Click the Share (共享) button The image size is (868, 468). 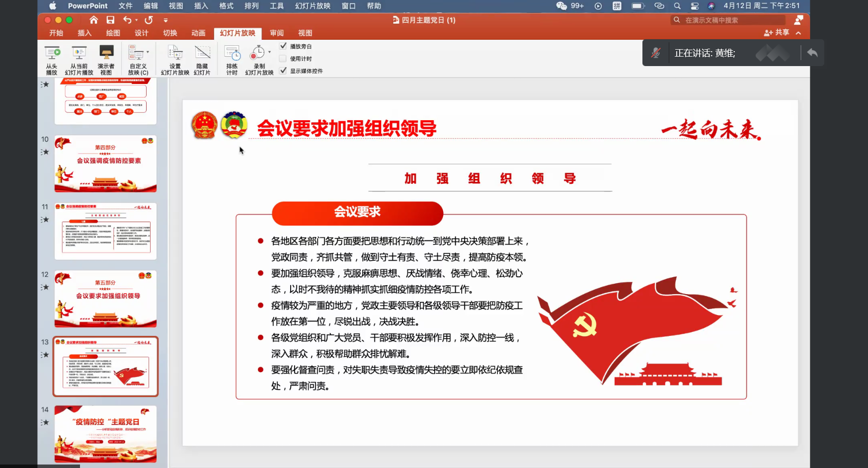point(777,32)
